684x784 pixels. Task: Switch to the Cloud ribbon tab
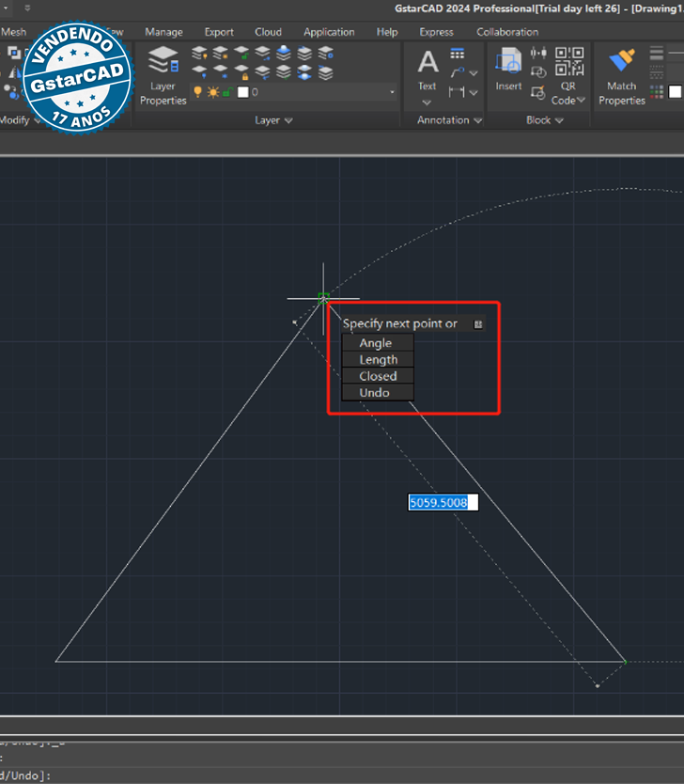point(269,32)
